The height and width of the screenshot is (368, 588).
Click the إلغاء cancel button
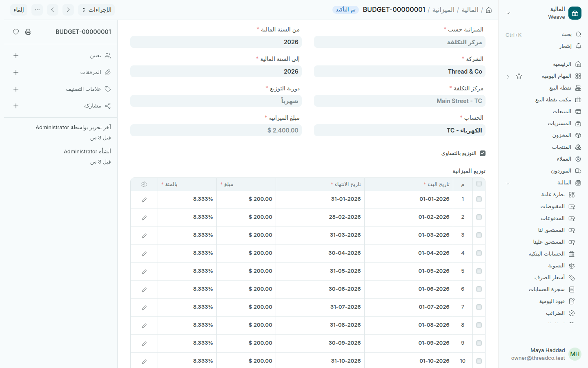pos(19,10)
